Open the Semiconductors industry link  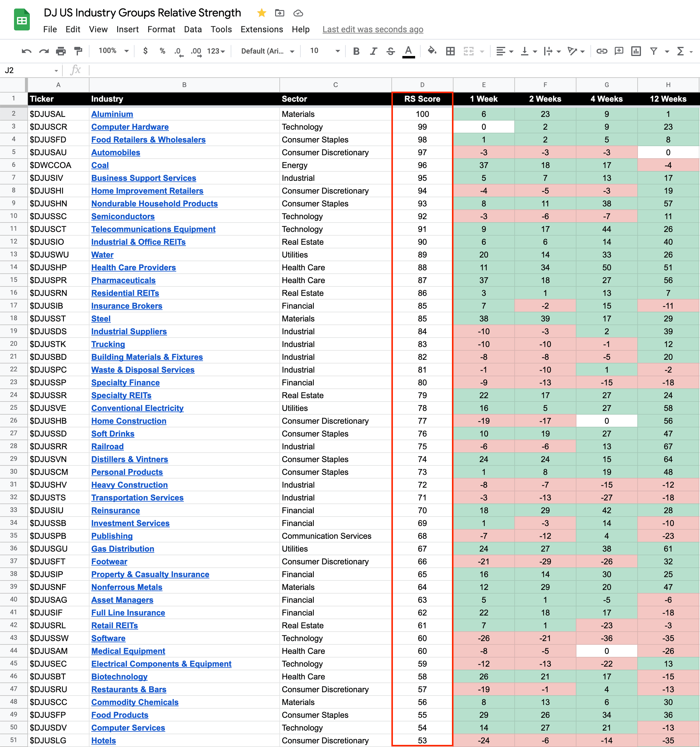tap(123, 216)
